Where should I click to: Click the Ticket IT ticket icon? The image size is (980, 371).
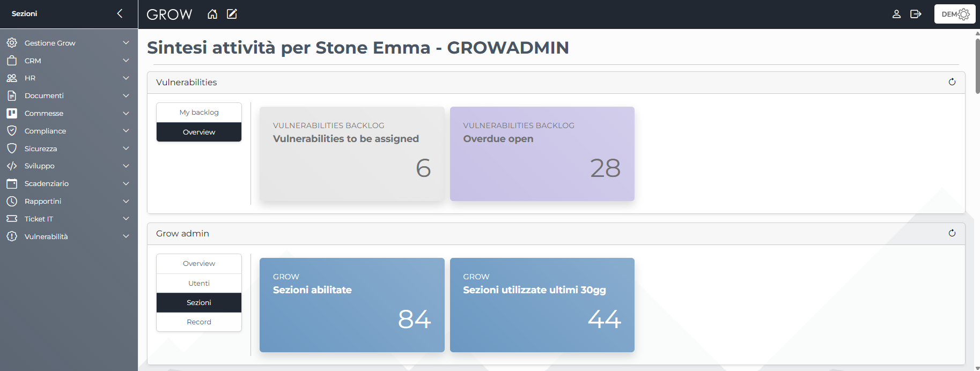pos(12,219)
